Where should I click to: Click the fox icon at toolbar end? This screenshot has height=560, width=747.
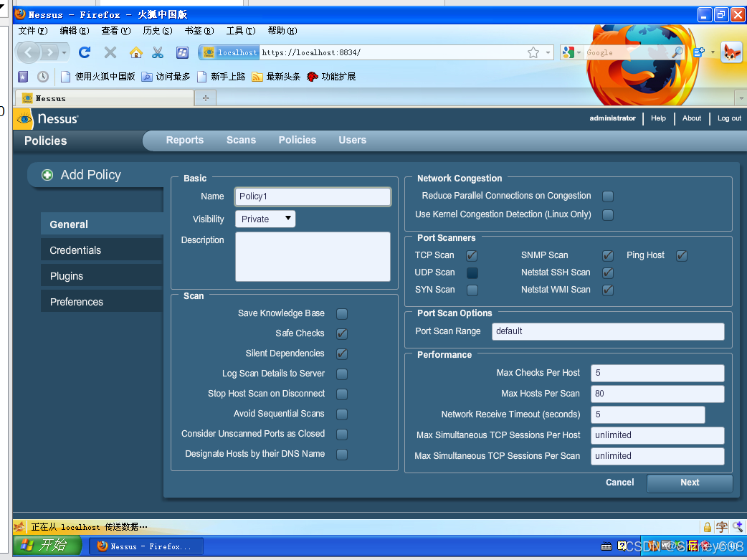732,52
